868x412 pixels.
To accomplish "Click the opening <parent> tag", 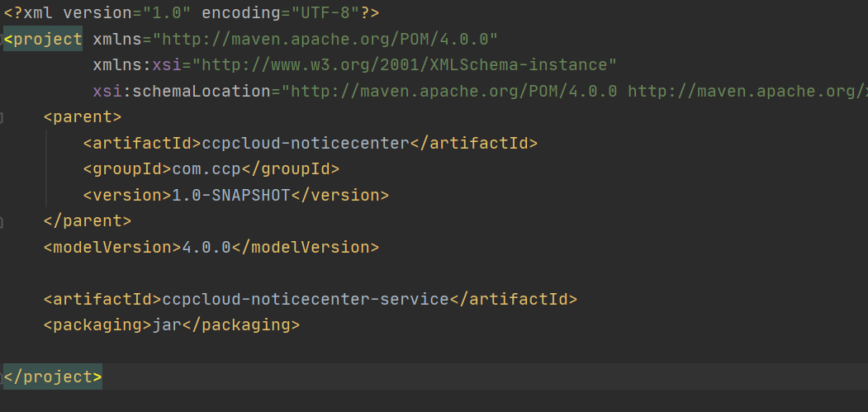I will click(x=83, y=117).
